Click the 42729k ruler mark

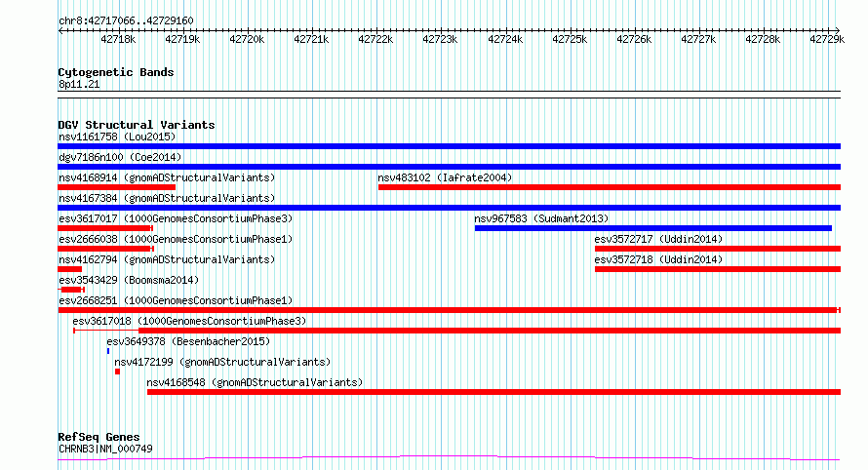[827, 39]
